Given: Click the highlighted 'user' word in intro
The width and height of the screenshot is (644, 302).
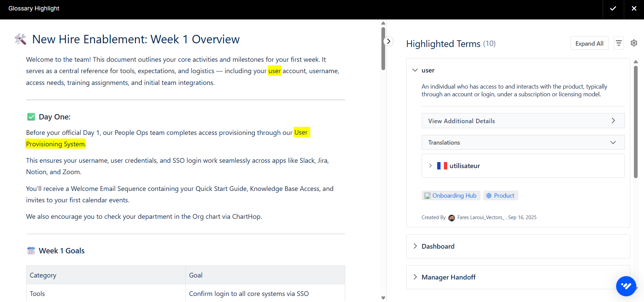Looking at the screenshot, I should 275,71.
